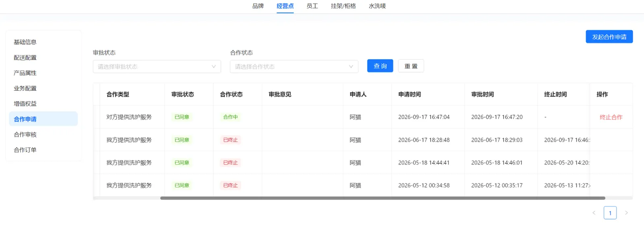Click the 重置 button
The width and height of the screenshot is (644, 229).
coord(411,66)
